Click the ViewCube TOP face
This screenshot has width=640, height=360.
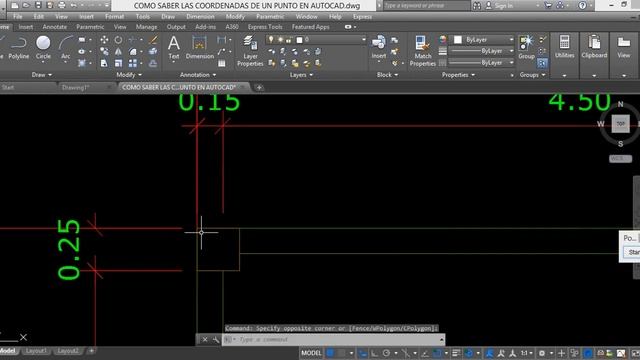620,124
